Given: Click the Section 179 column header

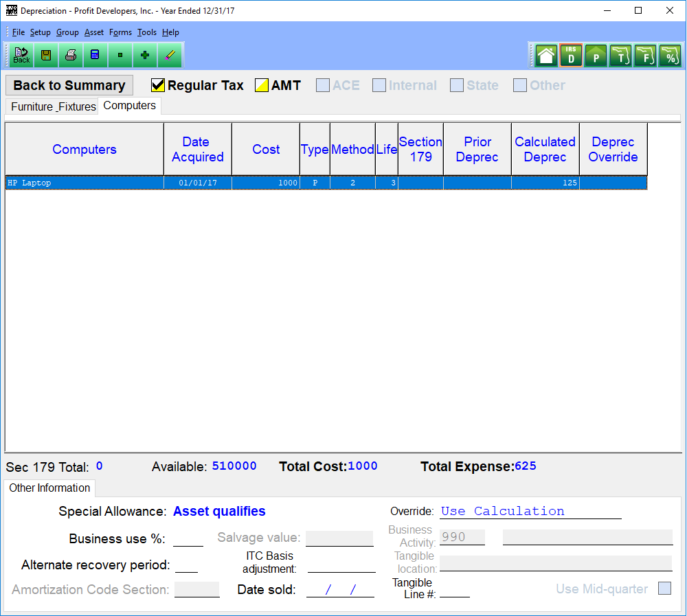Looking at the screenshot, I should coord(420,150).
